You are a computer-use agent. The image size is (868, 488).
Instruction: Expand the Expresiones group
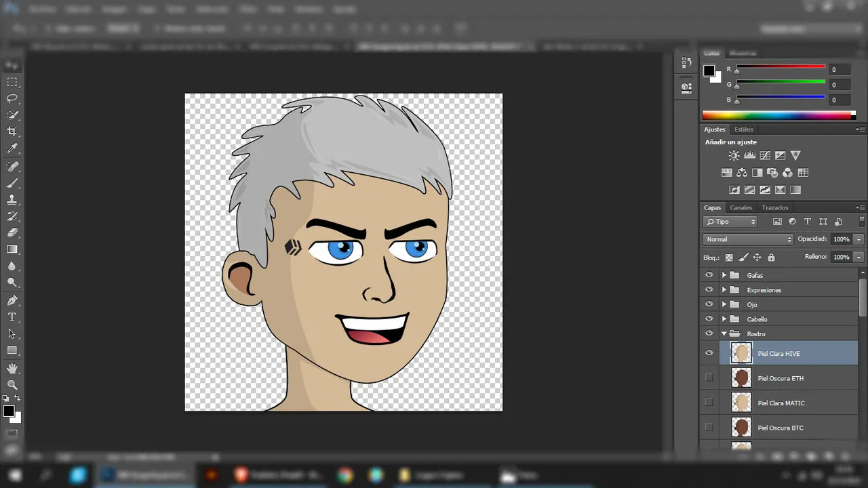click(x=724, y=290)
